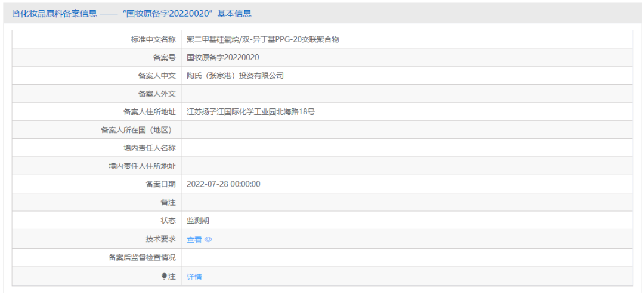
Task: Click the company name 陶氏（张家港）投资有限公司
Action: point(235,76)
